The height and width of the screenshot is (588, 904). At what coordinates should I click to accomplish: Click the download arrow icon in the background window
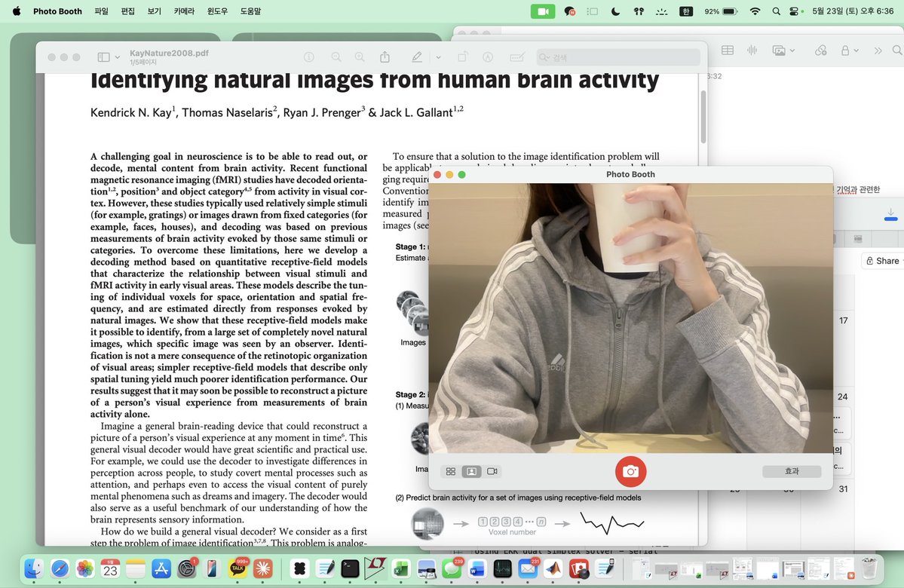point(890,214)
